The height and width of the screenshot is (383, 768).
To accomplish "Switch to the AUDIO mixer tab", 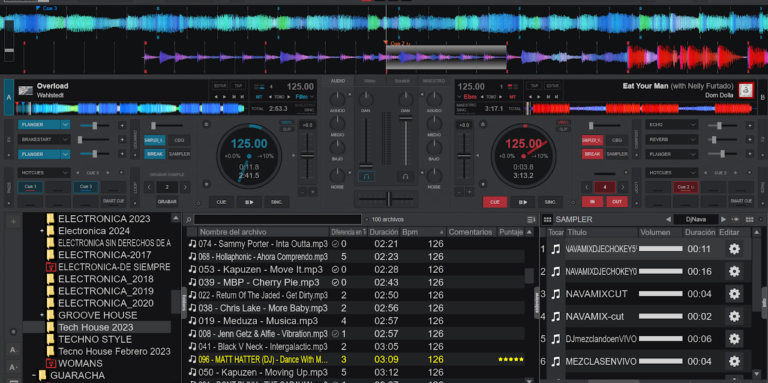I will [338, 81].
